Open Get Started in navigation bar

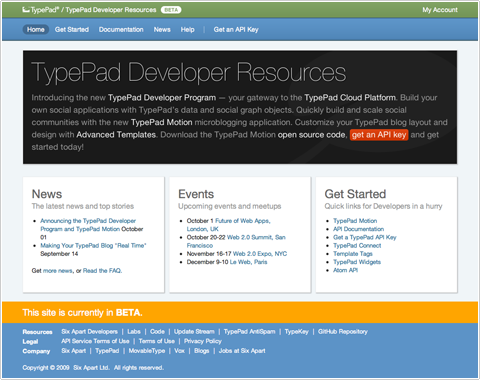(72, 29)
